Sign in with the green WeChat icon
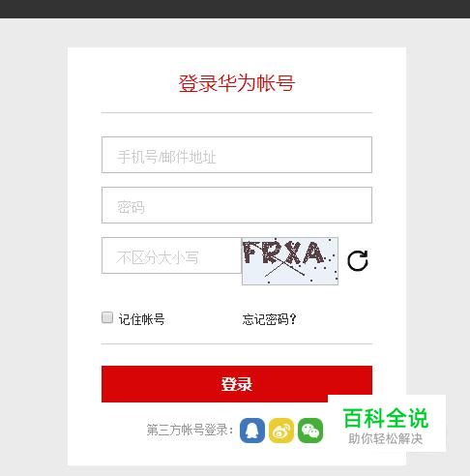The image size is (470, 476). point(310,431)
